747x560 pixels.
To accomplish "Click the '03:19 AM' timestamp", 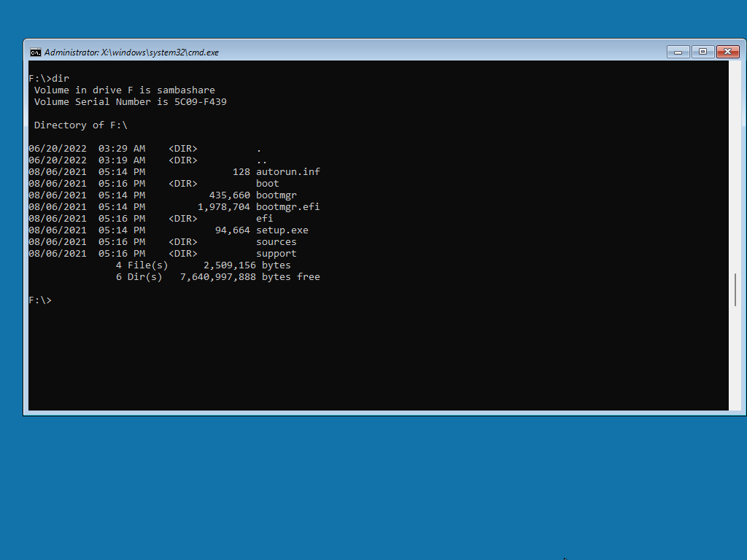I will (122, 160).
